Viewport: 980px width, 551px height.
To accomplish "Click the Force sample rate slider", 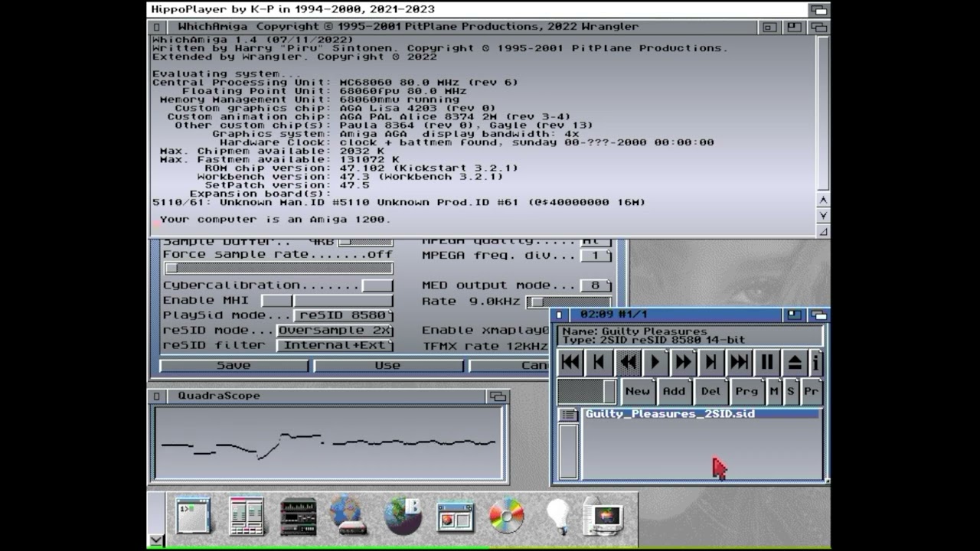I will click(x=278, y=269).
